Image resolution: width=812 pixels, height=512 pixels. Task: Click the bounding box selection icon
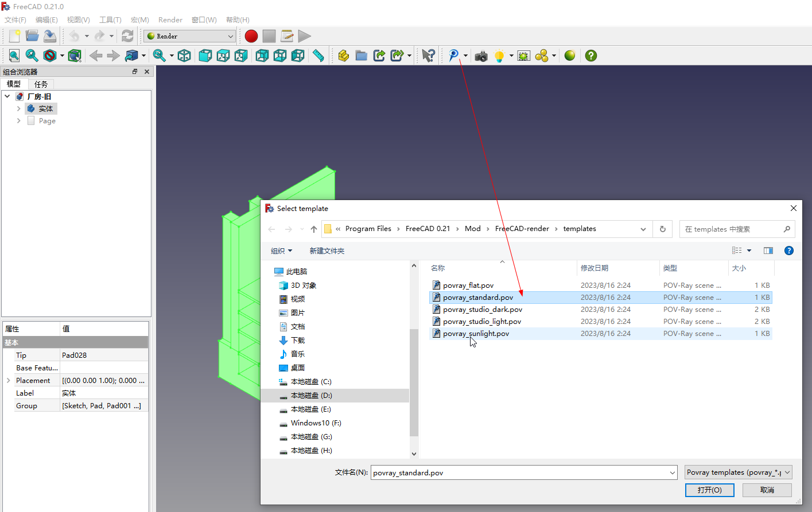(75, 56)
